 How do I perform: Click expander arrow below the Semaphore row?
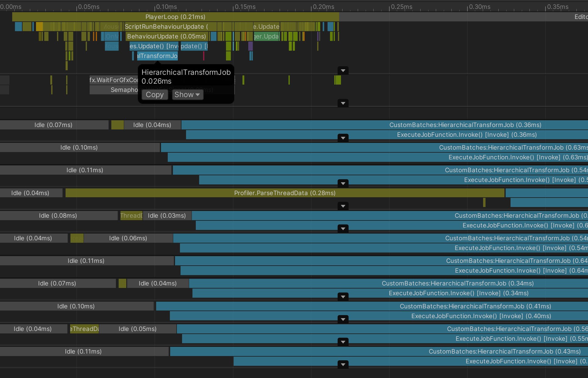pos(343,103)
